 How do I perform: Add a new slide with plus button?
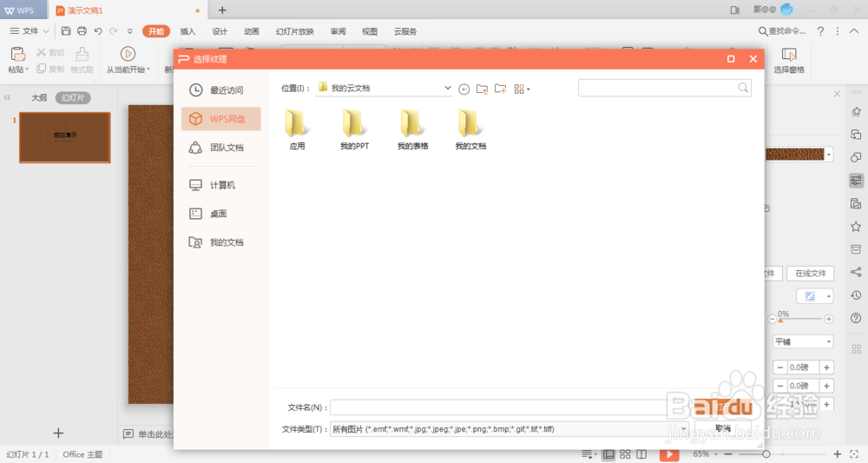[58, 433]
